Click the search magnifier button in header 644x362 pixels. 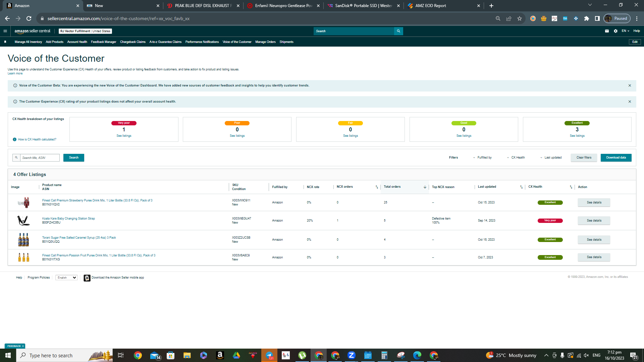(398, 31)
